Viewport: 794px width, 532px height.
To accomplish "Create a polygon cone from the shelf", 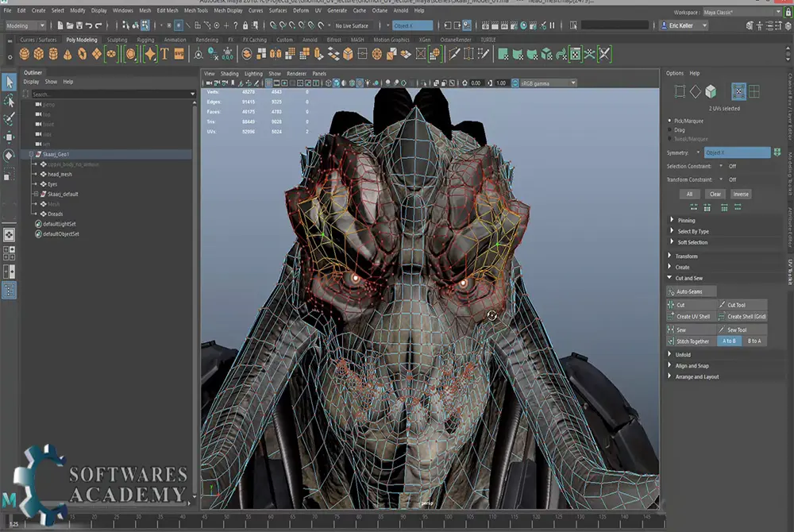I will point(67,54).
